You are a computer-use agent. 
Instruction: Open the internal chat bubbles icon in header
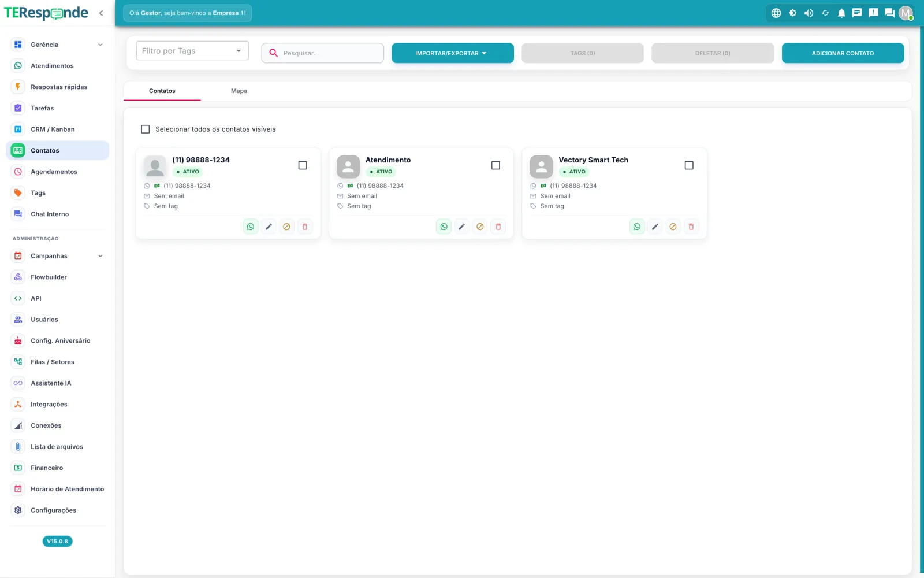click(889, 13)
